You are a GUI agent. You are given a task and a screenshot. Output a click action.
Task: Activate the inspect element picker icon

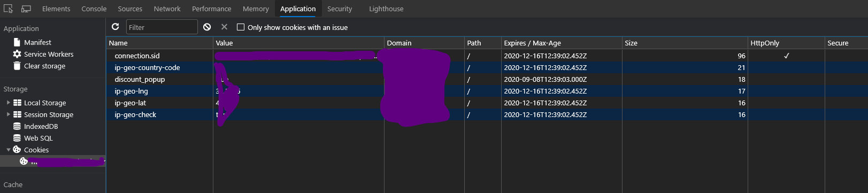[x=8, y=9]
